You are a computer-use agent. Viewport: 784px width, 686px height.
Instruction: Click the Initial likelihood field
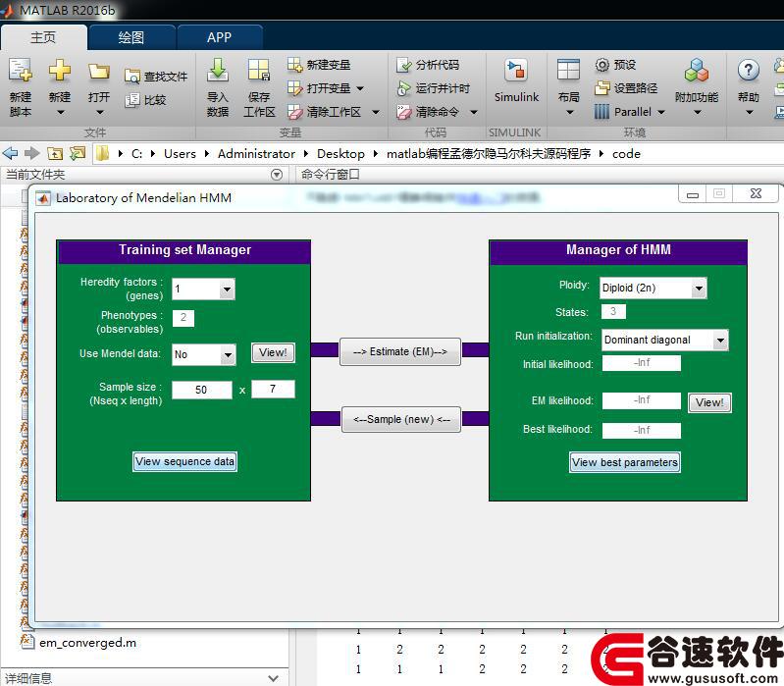[642, 363]
